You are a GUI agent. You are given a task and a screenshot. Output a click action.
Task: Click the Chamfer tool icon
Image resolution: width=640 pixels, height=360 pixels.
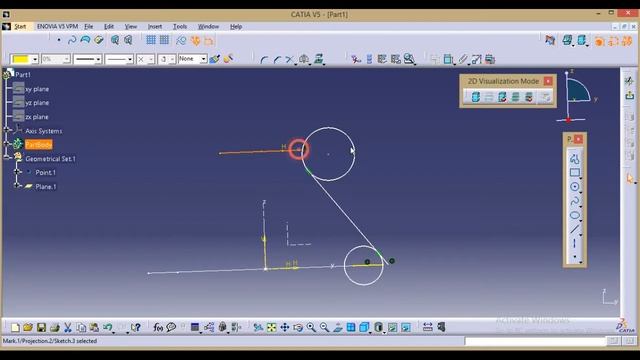pyautogui.click(x=278, y=60)
